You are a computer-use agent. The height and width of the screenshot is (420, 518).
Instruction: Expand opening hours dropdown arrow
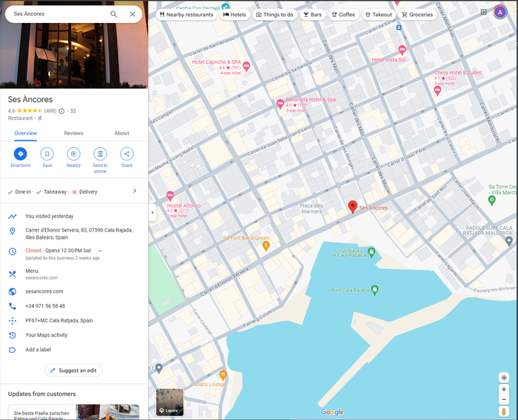click(101, 251)
